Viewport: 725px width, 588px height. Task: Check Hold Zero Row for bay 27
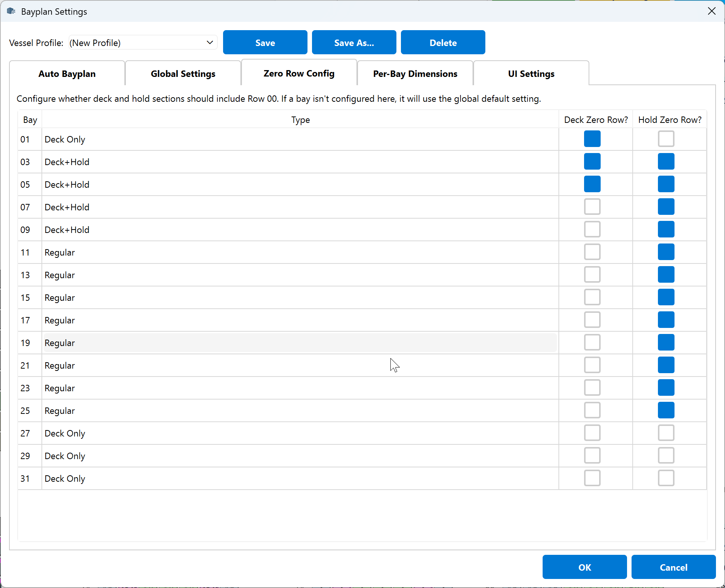click(666, 433)
